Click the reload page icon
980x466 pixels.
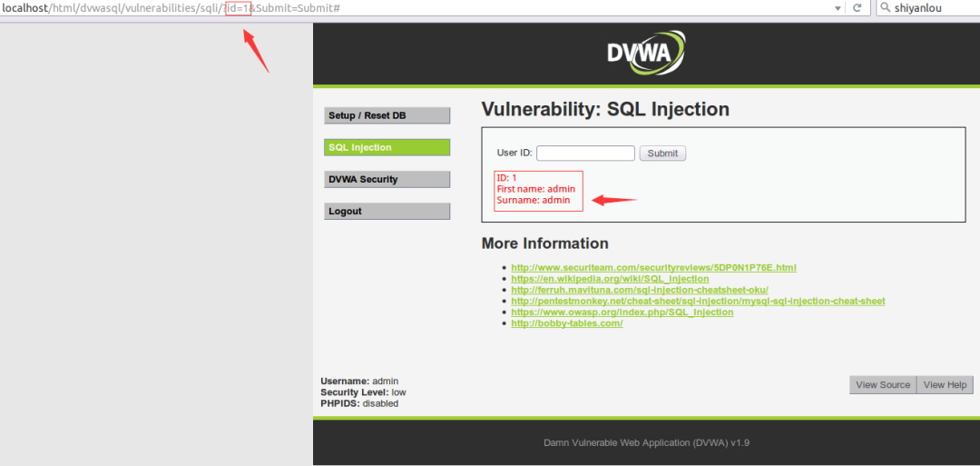857,8
